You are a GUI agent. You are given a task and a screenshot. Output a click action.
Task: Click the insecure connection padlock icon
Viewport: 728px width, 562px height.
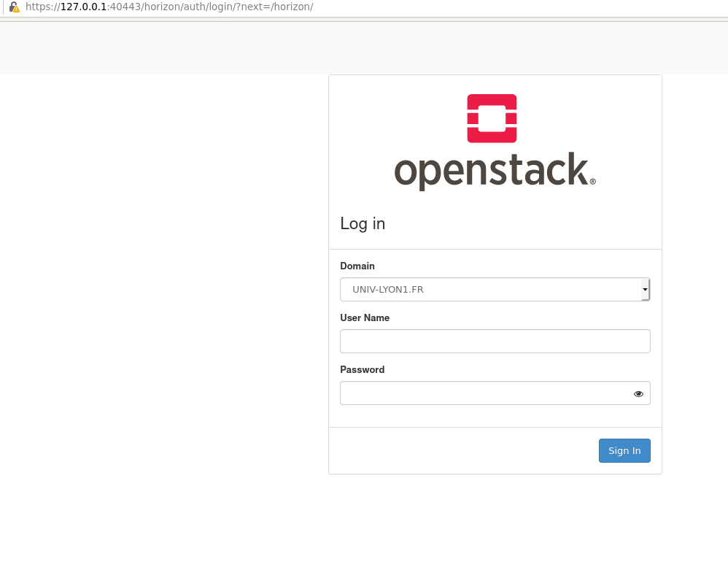[13, 7]
